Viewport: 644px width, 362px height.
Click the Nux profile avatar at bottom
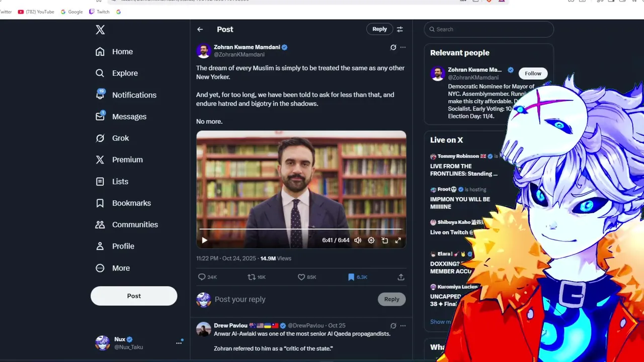pos(103,343)
